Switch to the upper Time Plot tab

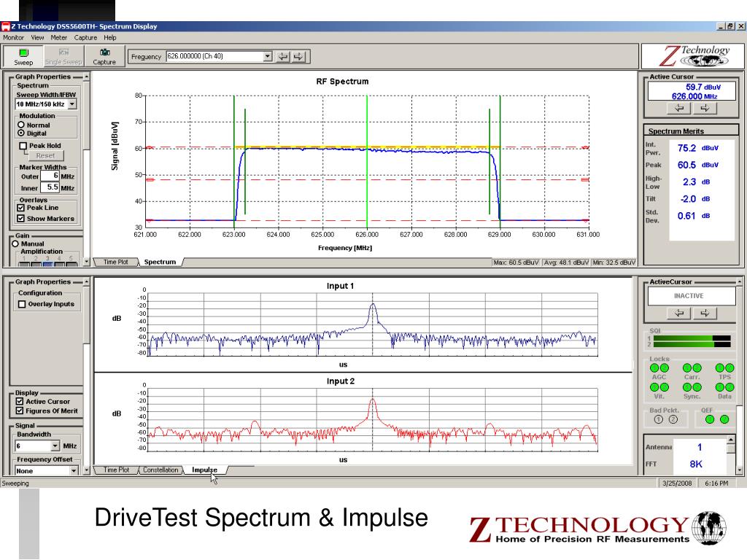pyautogui.click(x=116, y=262)
